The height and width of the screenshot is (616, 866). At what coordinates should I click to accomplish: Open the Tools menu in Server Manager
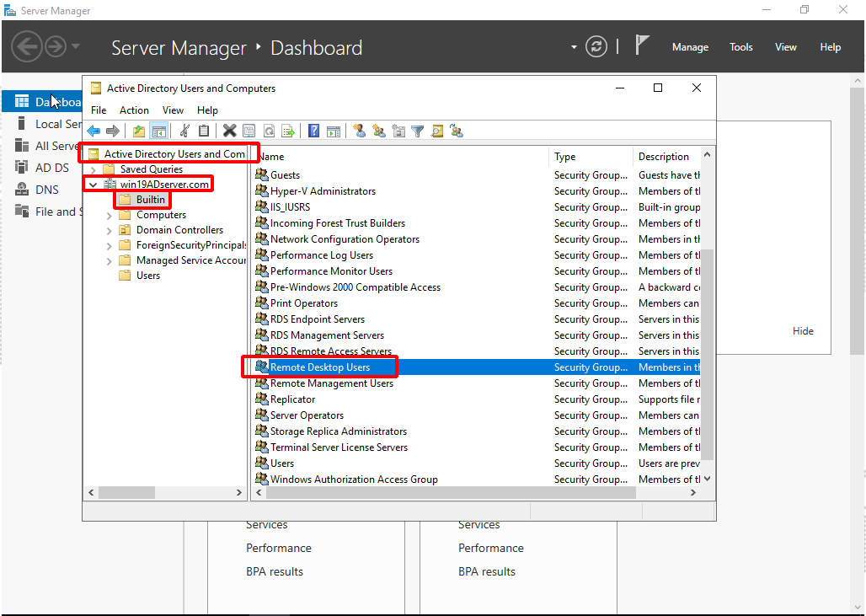[x=740, y=47]
